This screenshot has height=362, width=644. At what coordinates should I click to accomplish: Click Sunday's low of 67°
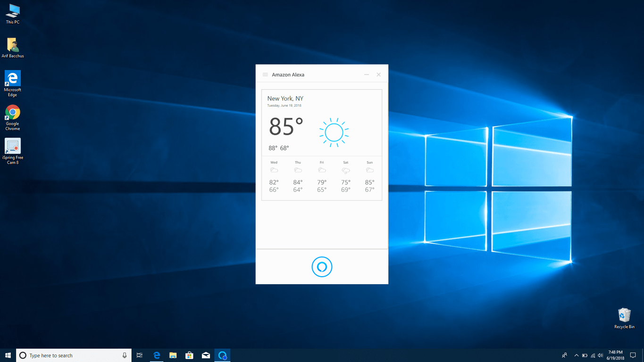point(369,190)
